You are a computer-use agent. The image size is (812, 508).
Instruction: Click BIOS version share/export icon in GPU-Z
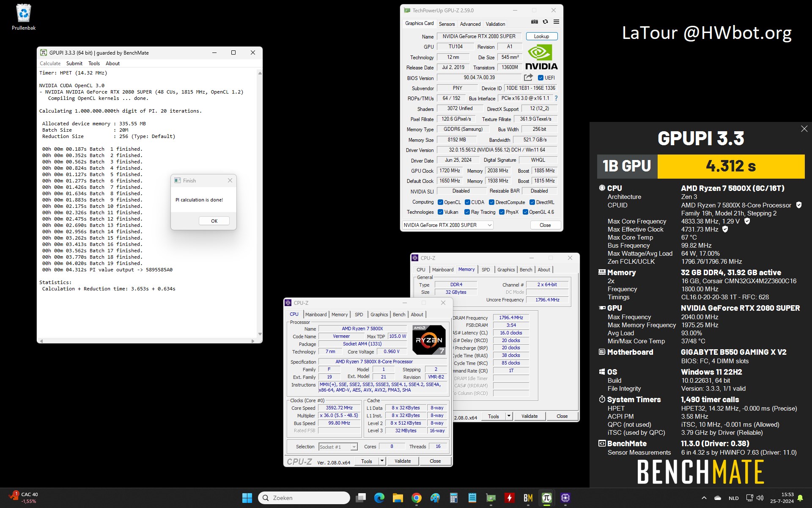pos(528,77)
